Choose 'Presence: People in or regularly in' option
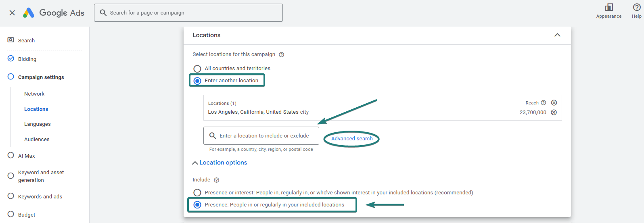 [197, 205]
